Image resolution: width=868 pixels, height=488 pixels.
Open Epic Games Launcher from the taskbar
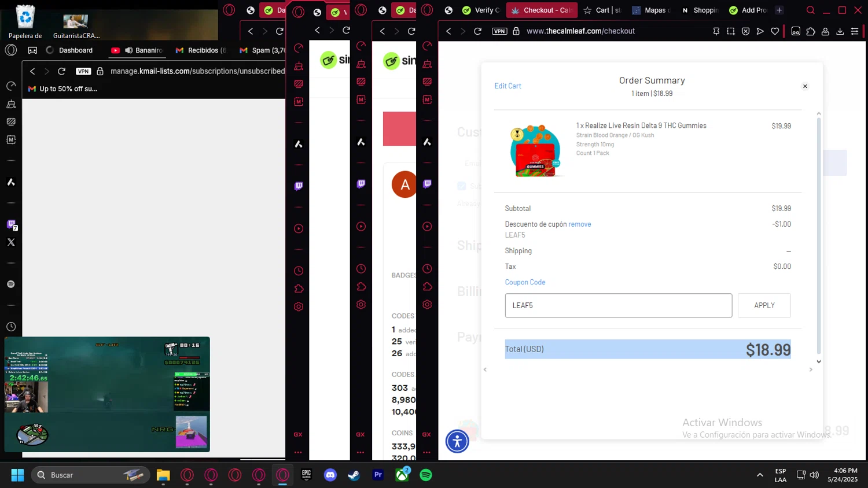pyautogui.click(x=306, y=475)
